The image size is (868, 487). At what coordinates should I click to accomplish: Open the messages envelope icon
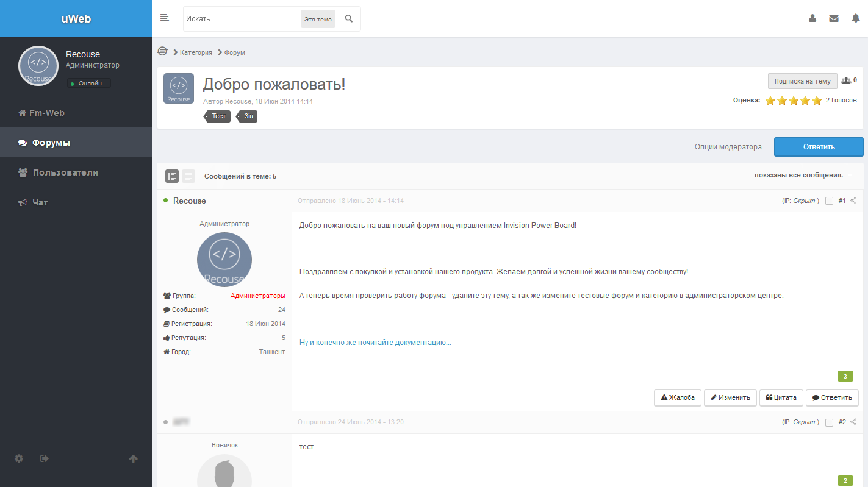coord(834,18)
